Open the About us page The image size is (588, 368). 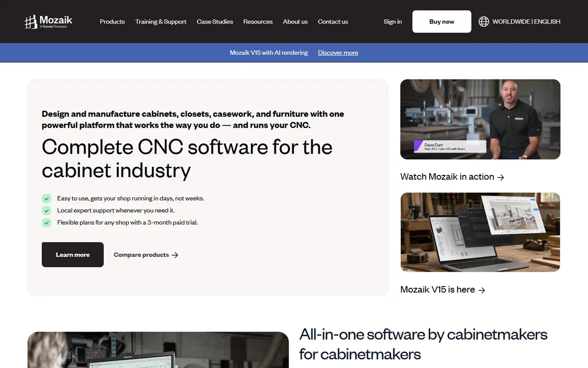point(295,22)
